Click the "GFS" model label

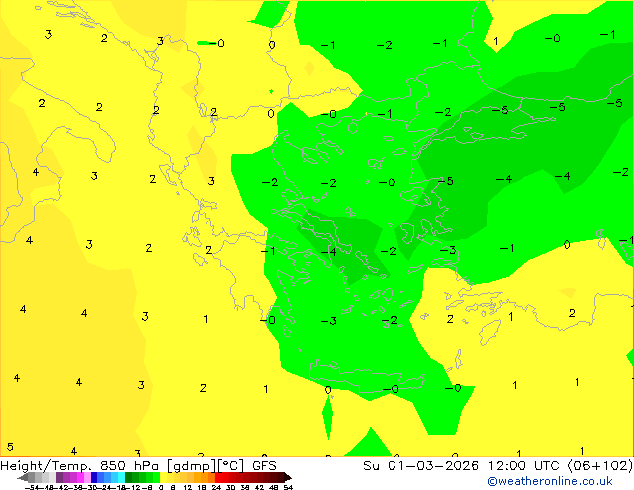(264, 466)
